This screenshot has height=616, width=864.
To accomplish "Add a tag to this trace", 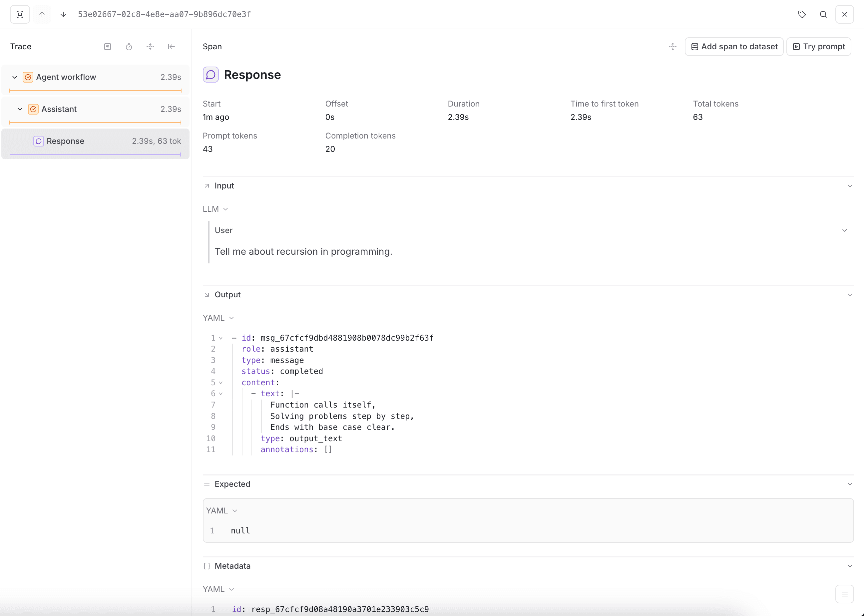I will [802, 14].
